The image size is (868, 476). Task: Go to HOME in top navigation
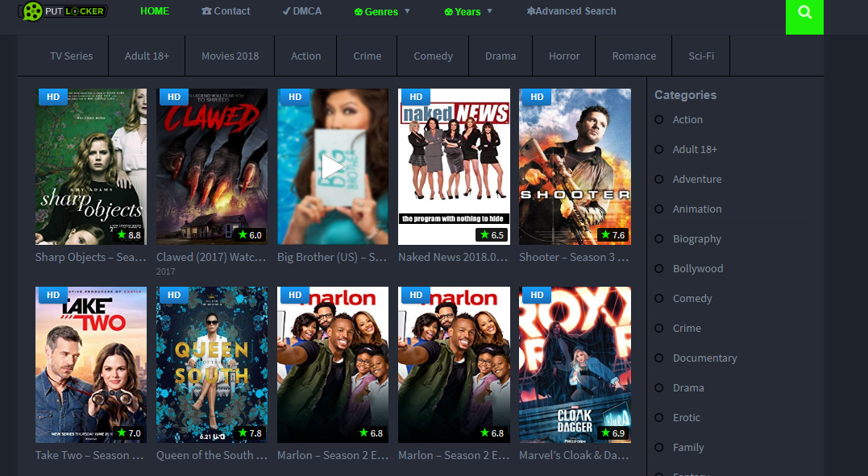155,11
